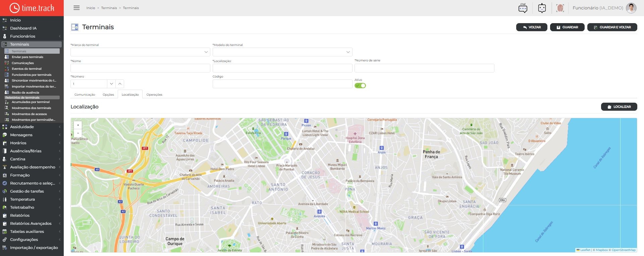
Task: Click the fingerprint icon in header
Action: pyautogui.click(x=560, y=8)
